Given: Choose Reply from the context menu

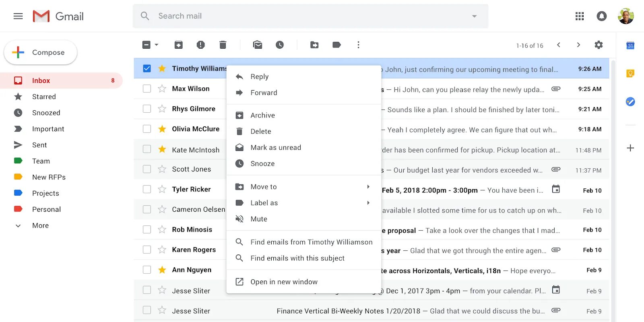Looking at the screenshot, I should (304, 76).
